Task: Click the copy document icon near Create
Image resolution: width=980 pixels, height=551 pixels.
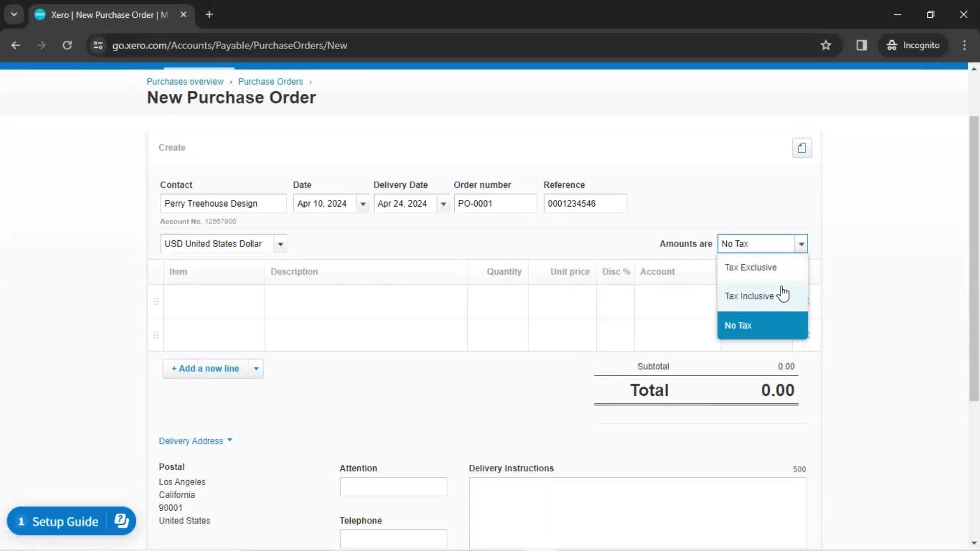Action: tap(802, 148)
